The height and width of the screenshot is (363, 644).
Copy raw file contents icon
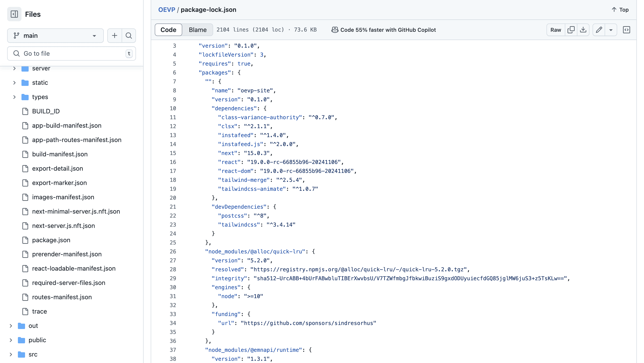point(571,30)
